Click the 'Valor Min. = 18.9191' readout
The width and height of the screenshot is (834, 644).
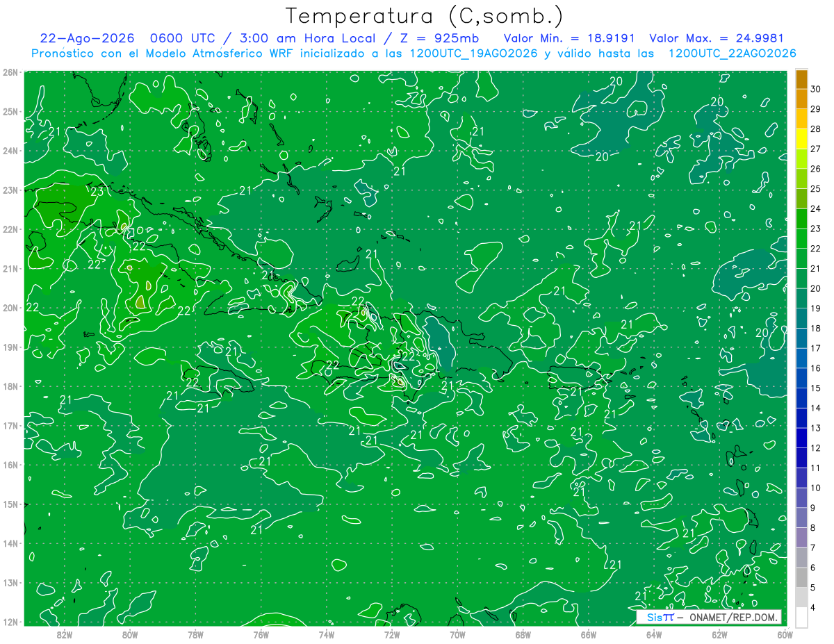570,39
